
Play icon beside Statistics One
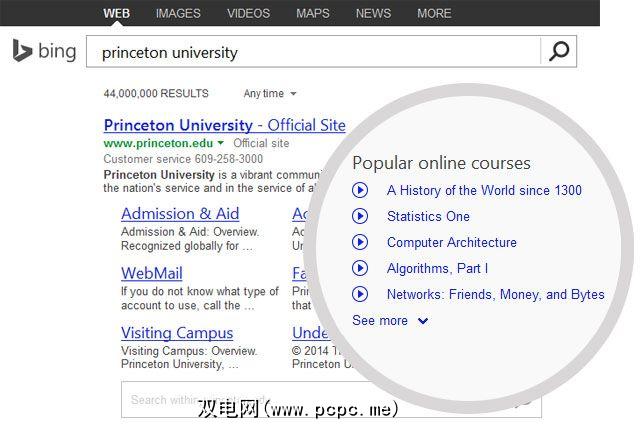[360, 216]
